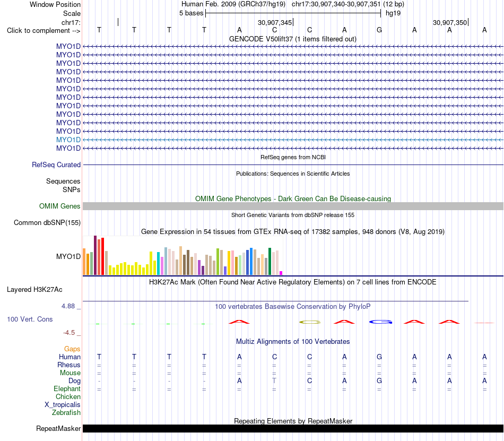
Task: Click the small magenta bar ending the GTEx chart
Action: [x=281, y=273]
